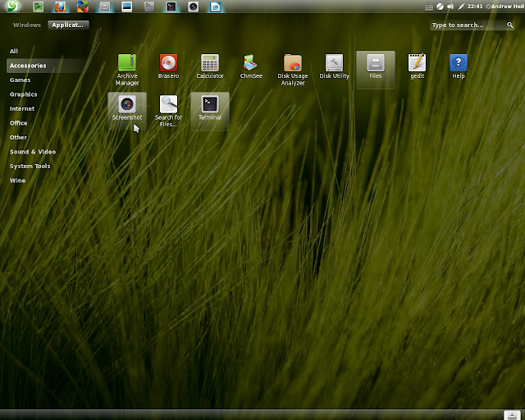
Task: Open the multicolor pinwheel app in the top panel
Action: (x=83, y=7)
